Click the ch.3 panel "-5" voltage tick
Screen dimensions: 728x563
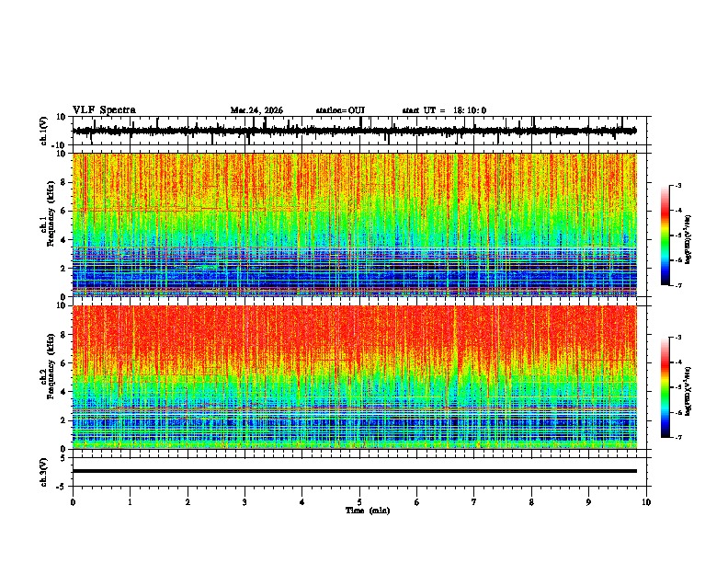pos(62,487)
